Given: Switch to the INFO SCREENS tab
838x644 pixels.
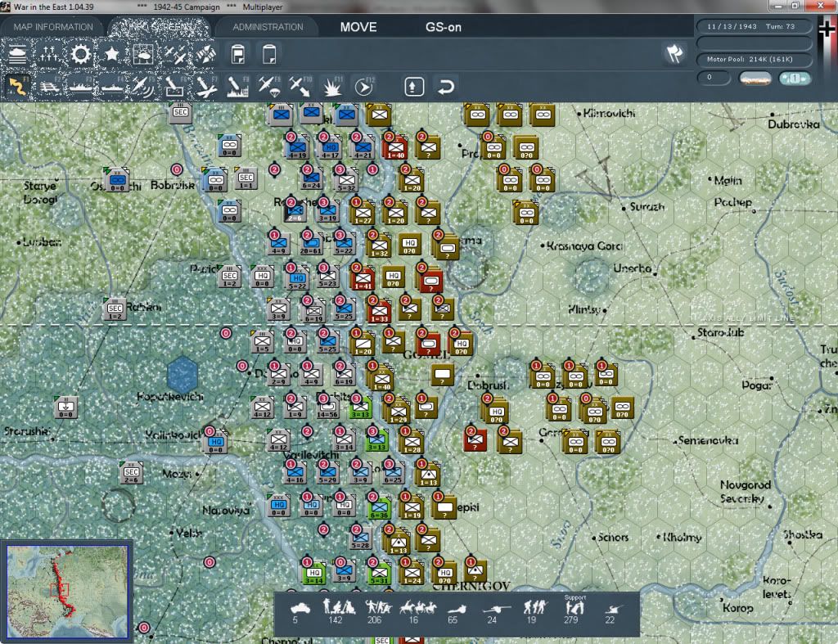Looking at the screenshot, I should tap(160, 27).
